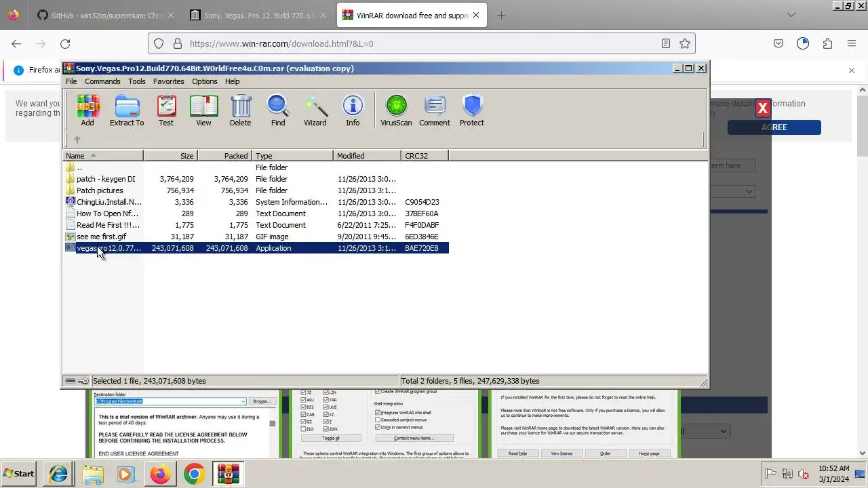Click the disk icon in WinRAR status bar

coord(71,381)
